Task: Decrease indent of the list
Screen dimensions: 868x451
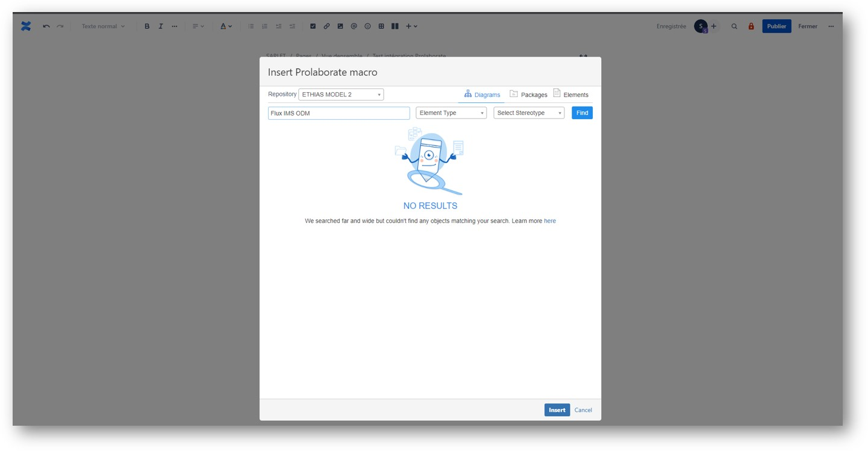Action: 279,26
